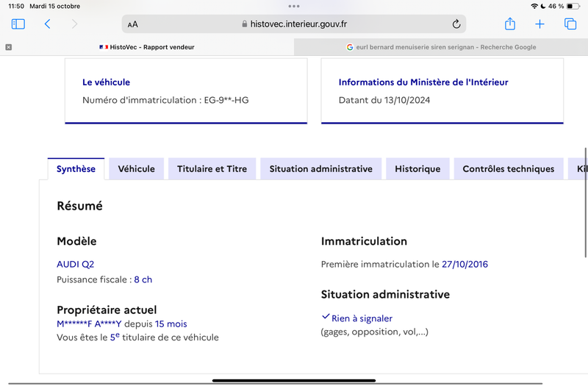This screenshot has height=386, width=588.
Task: Open the AA reader text options
Action: [133, 24]
